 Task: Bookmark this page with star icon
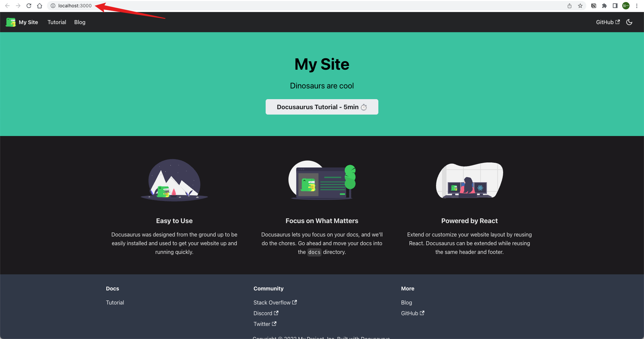pos(580,6)
